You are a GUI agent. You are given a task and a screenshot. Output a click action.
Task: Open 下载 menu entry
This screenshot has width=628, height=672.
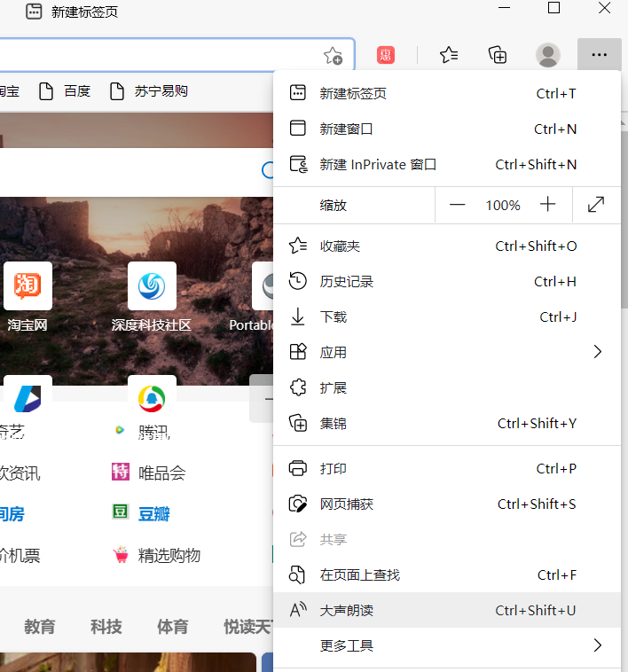447,316
